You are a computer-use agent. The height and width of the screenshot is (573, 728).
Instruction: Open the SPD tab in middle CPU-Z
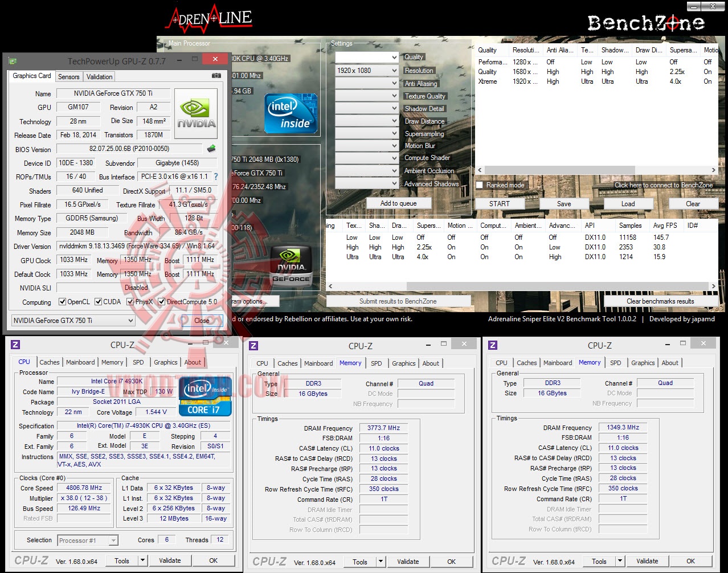pyautogui.click(x=377, y=363)
